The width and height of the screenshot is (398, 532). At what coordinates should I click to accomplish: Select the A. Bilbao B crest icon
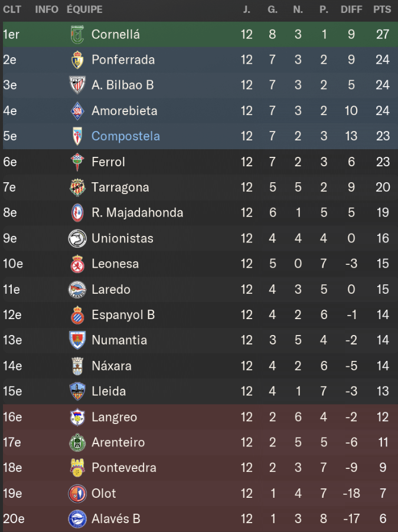click(x=76, y=85)
